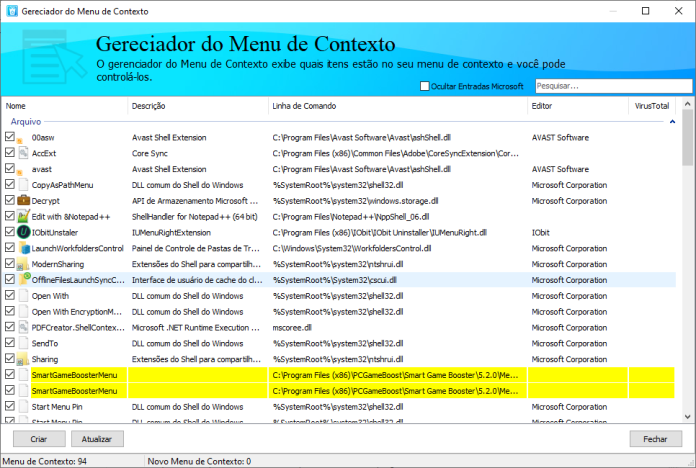Select the LaunchWorkfoldersControl name text
The height and width of the screenshot is (468, 696).
[x=78, y=248]
